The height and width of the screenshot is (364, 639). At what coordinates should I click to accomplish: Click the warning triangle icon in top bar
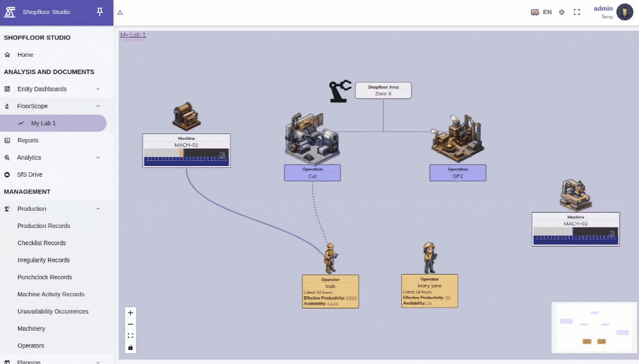coord(120,12)
